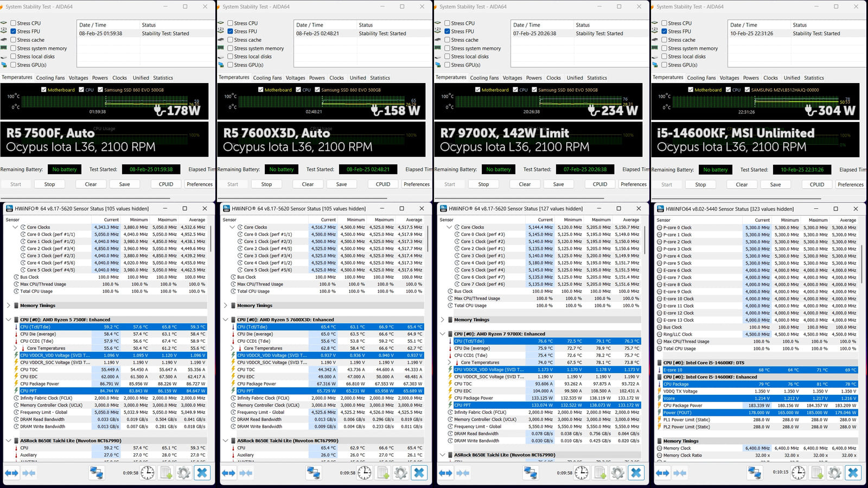868x488 pixels.
Task: Uncheck Stress FPU in i5-14600KF AIDA64 window
Action: pyautogui.click(x=664, y=31)
